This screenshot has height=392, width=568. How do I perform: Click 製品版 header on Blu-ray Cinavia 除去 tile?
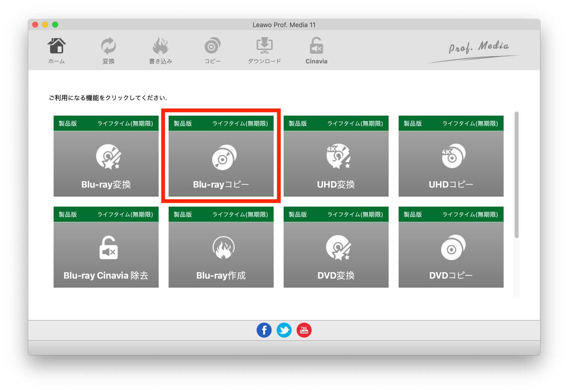point(68,214)
